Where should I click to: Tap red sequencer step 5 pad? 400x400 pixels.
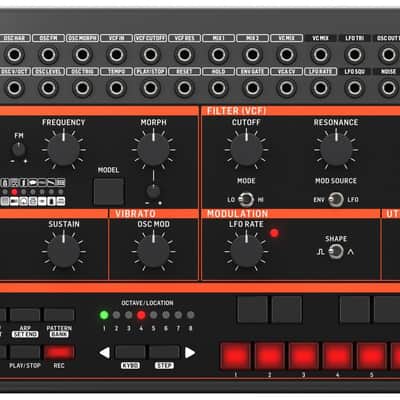point(372,356)
